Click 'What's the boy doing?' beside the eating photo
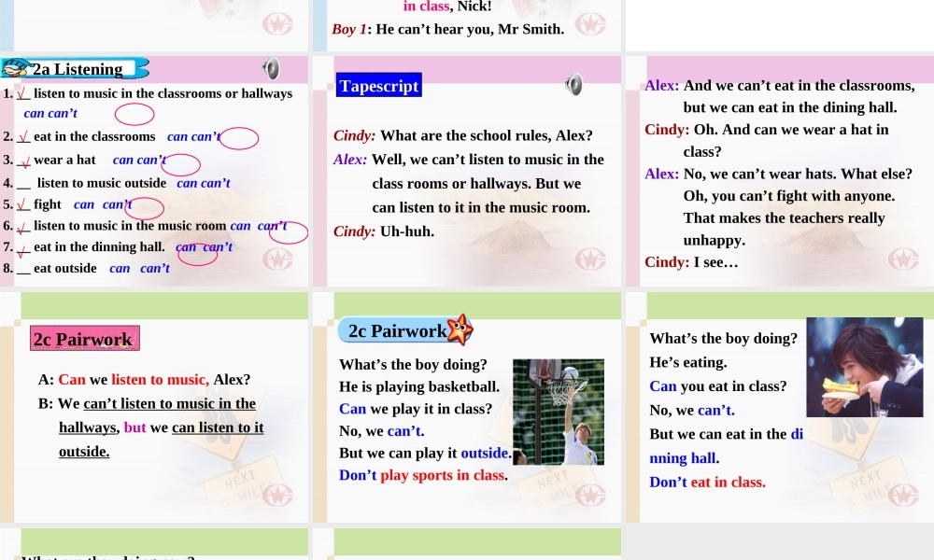934x560 pixels. click(x=723, y=339)
